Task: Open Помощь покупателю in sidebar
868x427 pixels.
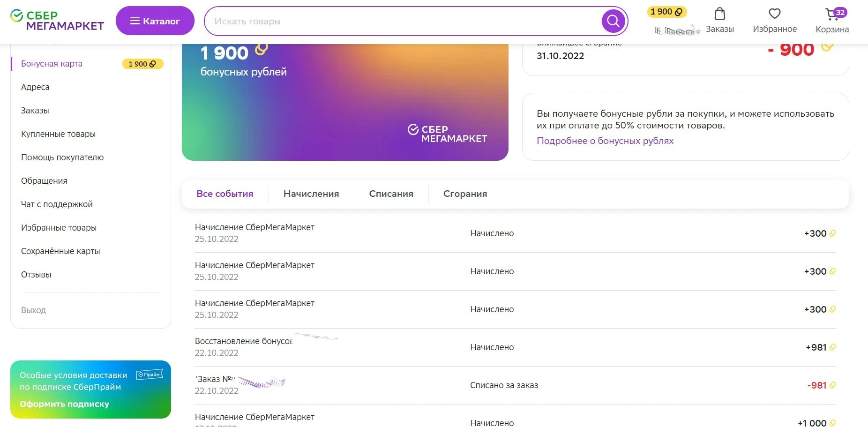Action: pyautogui.click(x=62, y=157)
